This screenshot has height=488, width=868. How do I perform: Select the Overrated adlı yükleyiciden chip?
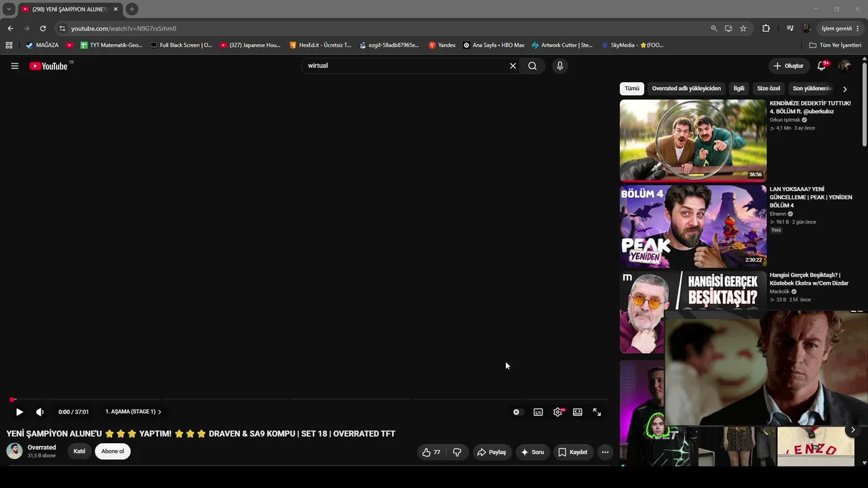coord(686,89)
